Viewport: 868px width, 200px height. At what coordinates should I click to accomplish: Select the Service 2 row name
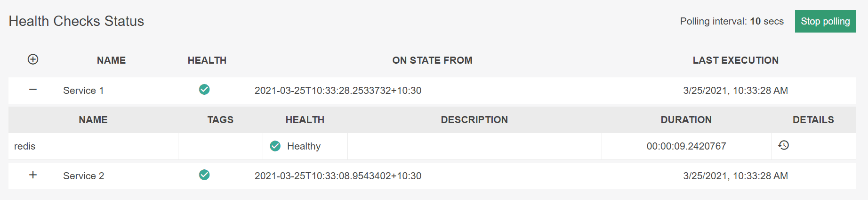(x=83, y=176)
